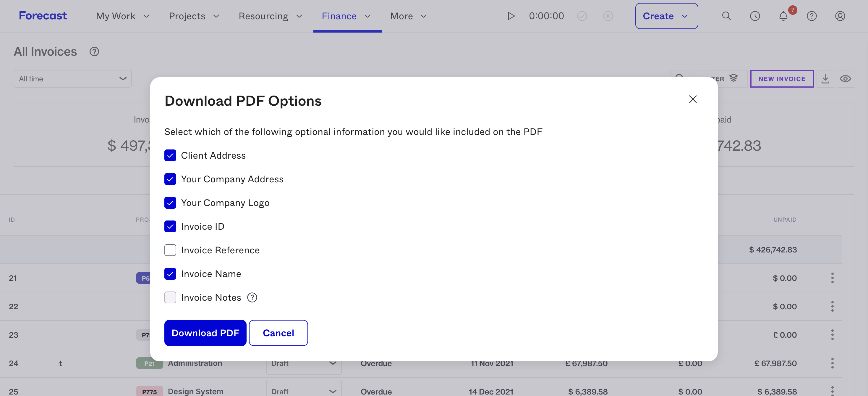Click the $ 426,742.83 unpaid total

coord(773,249)
